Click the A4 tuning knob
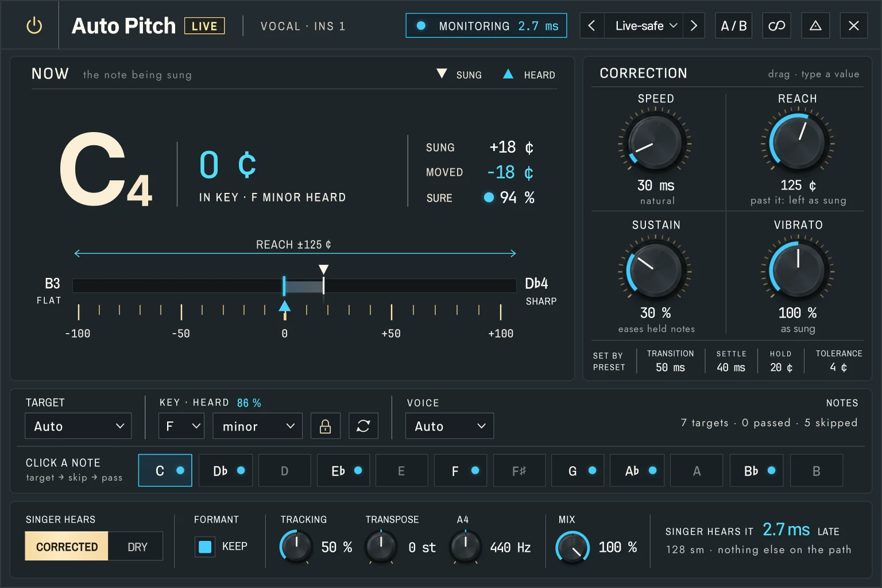The height and width of the screenshot is (588, 882). (x=466, y=546)
